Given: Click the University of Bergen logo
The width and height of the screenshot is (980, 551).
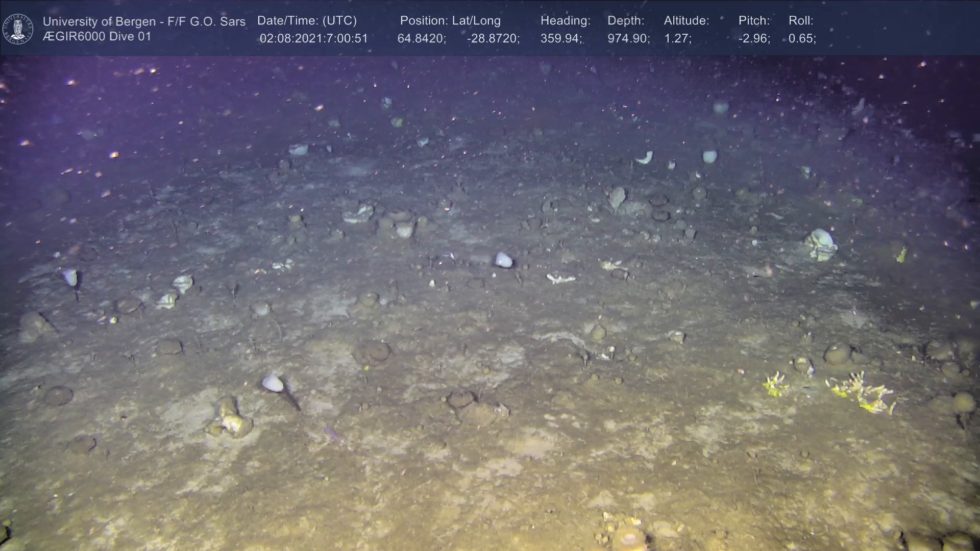Looking at the screenshot, I should (x=18, y=29).
